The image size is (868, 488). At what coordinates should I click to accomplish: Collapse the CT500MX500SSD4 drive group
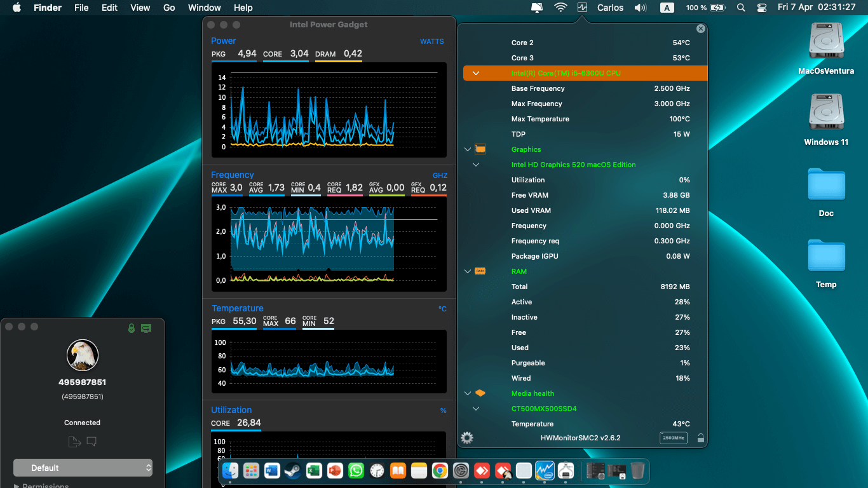click(x=476, y=409)
